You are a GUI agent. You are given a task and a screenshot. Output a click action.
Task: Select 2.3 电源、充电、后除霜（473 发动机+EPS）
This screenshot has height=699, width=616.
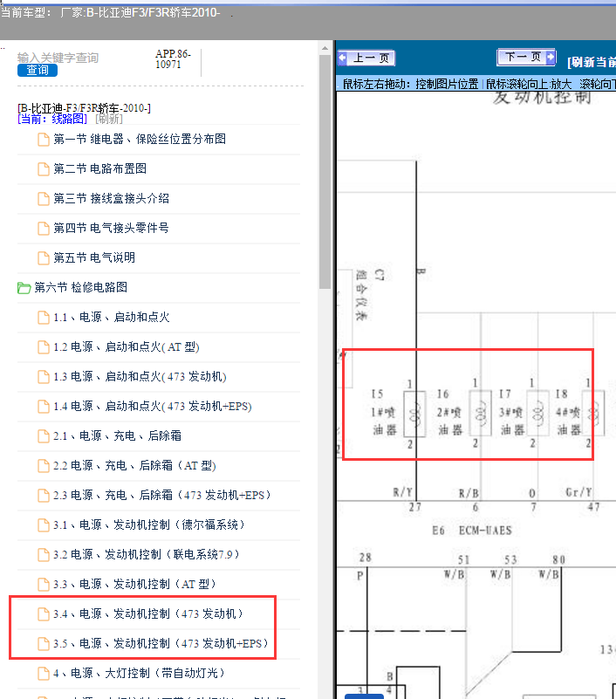click(161, 496)
